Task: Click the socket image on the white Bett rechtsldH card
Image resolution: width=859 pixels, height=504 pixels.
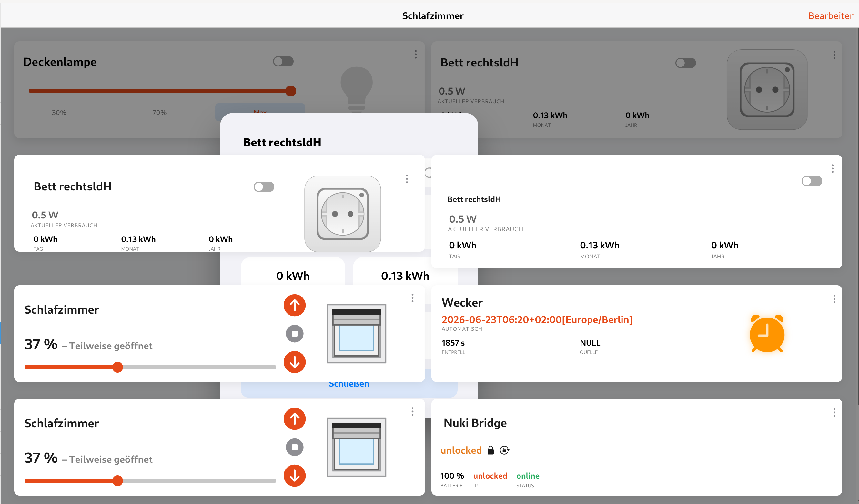Action: [343, 214]
